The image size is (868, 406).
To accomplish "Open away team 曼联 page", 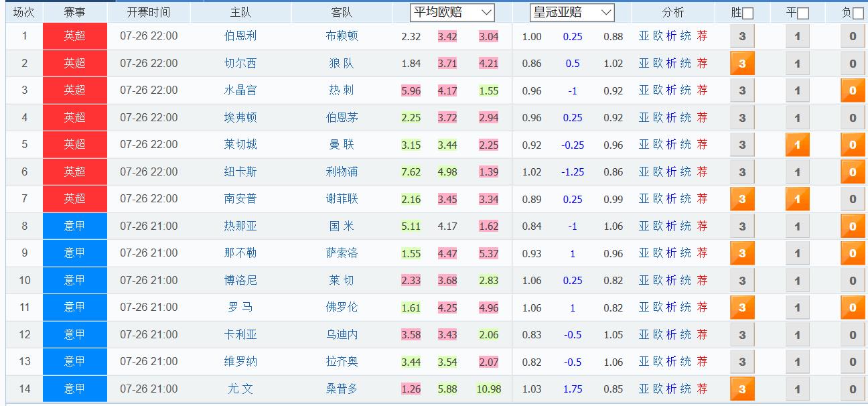I will pyautogui.click(x=342, y=144).
